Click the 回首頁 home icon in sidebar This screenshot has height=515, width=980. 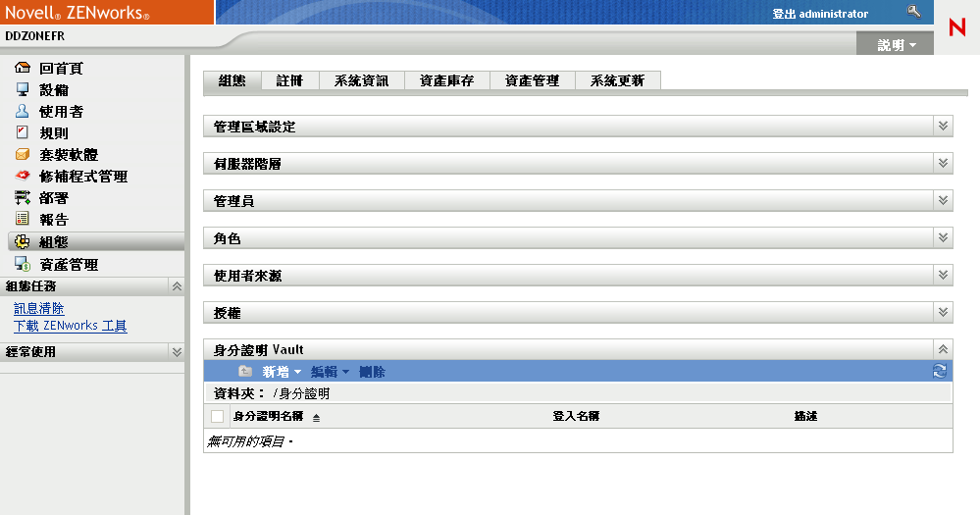tap(24, 69)
